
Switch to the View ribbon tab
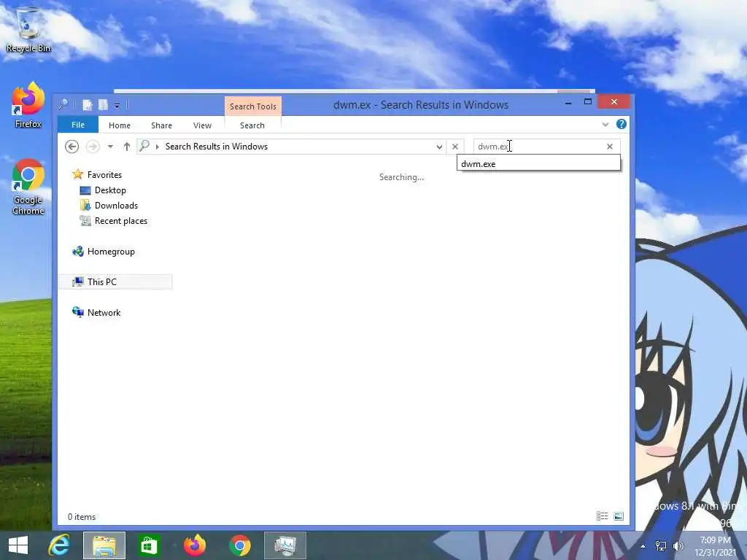pos(202,125)
